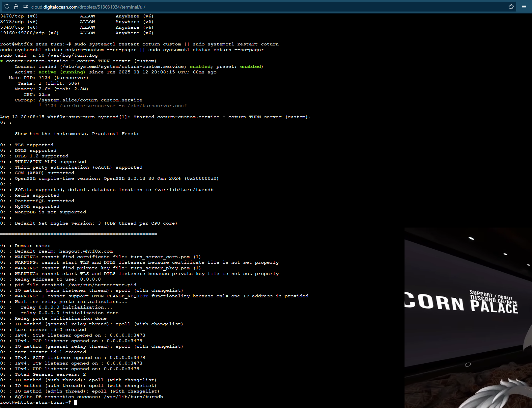Image resolution: width=532 pixels, height=408 pixels.
Task: Click the green status dot beside coturn-custom.service
Action: (2, 61)
